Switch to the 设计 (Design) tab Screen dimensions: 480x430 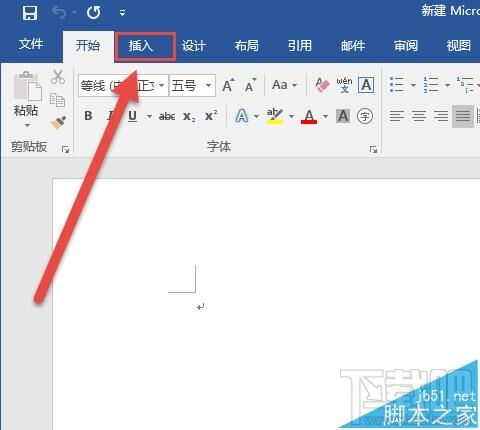194,46
